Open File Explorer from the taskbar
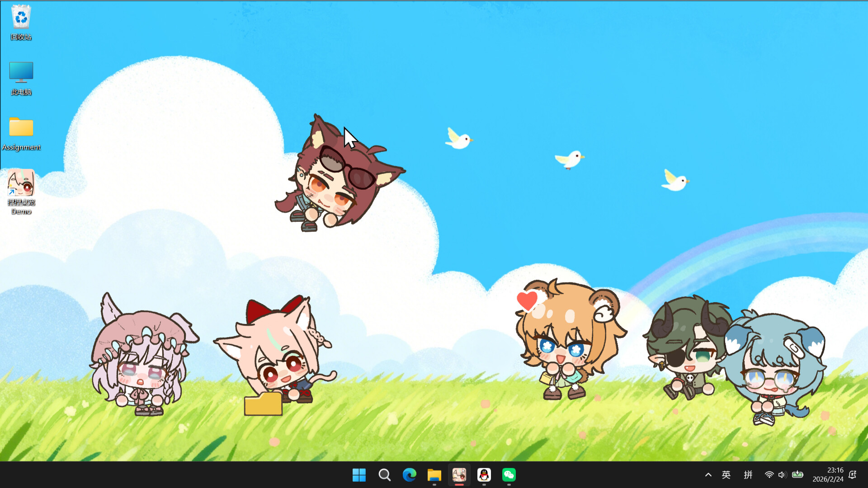The height and width of the screenshot is (488, 868). pos(434,475)
